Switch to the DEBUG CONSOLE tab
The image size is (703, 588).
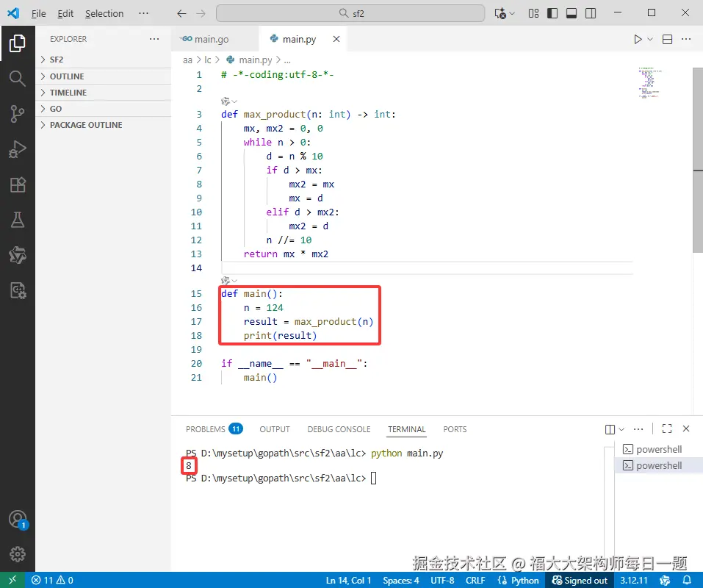click(339, 429)
